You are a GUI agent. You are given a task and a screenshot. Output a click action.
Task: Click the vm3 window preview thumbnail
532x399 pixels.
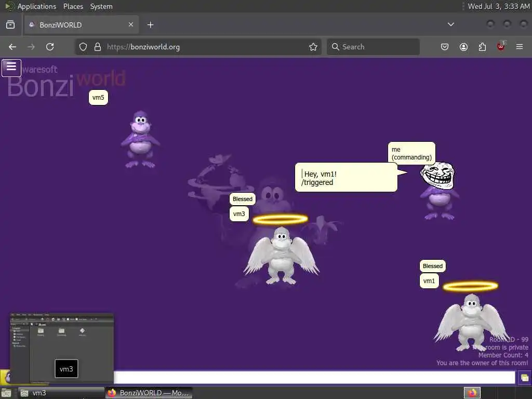(62, 348)
